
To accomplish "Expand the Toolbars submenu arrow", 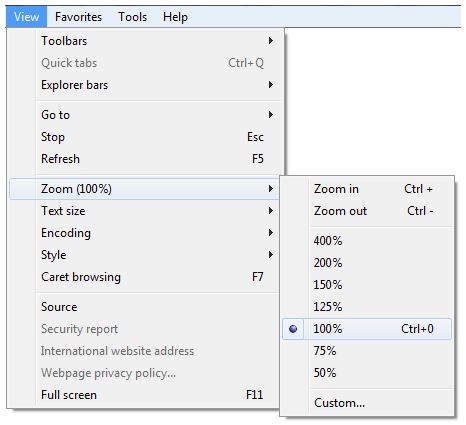I will coord(271,41).
